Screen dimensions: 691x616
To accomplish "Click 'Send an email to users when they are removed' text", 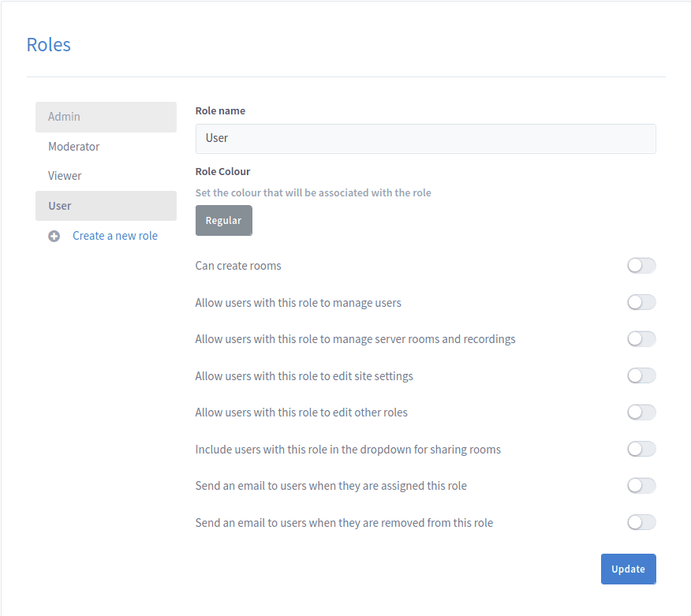I will coord(344,523).
